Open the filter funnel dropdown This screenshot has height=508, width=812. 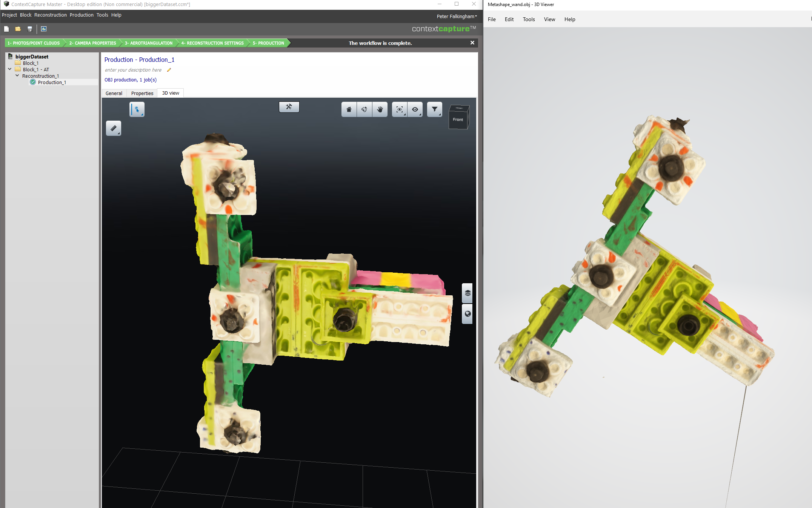435,110
